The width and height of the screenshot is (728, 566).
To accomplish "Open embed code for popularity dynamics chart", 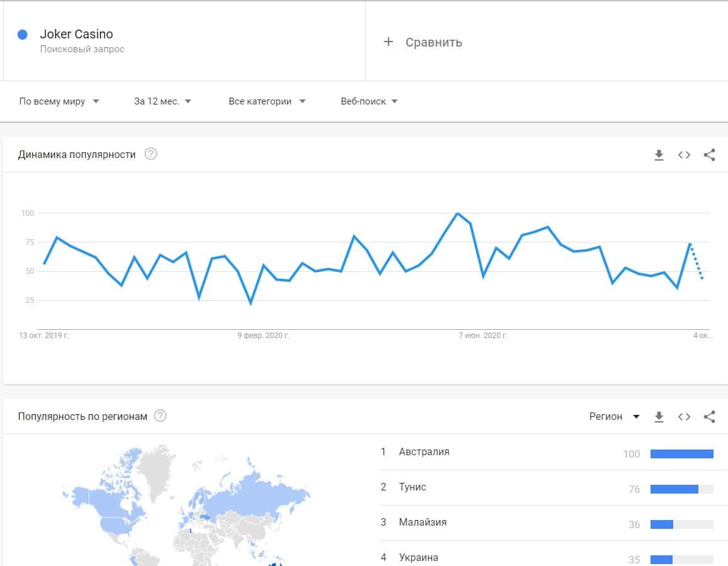I will pyautogui.click(x=685, y=155).
